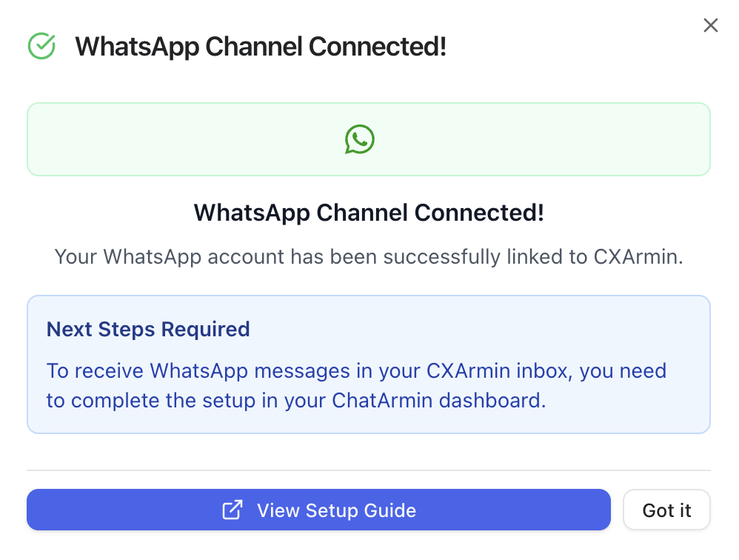Click the green checkmark success icon
This screenshot has width=739, height=560.
pyautogui.click(x=41, y=46)
